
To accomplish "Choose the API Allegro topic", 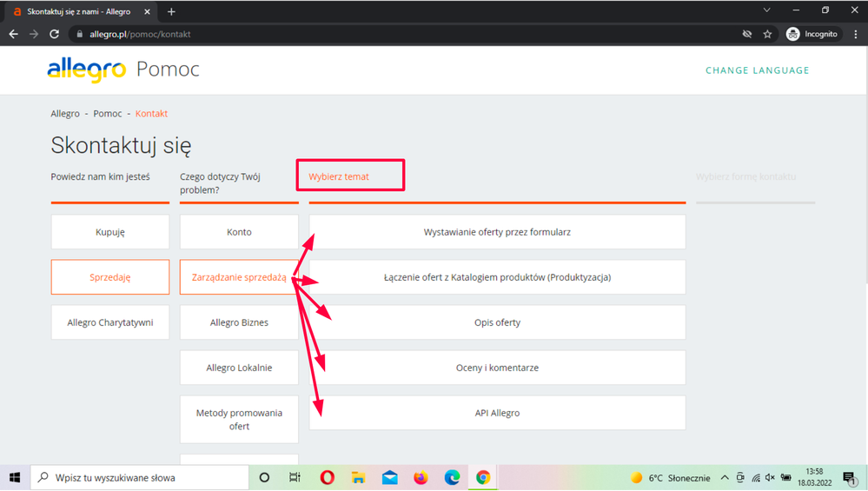I will 497,413.
